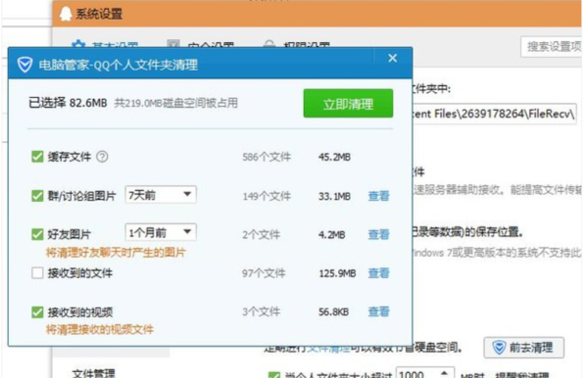Open the 7天前 dropdown for group images

[x=161, y=195]
